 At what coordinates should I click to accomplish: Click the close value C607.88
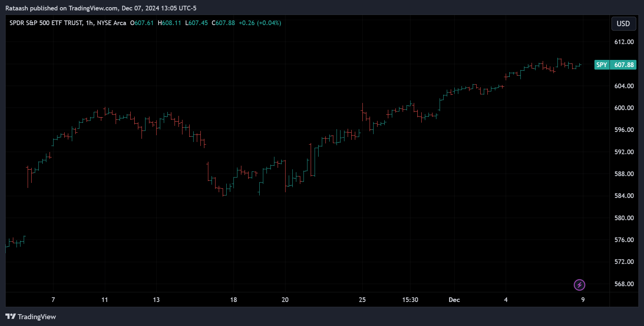(223, 23)
